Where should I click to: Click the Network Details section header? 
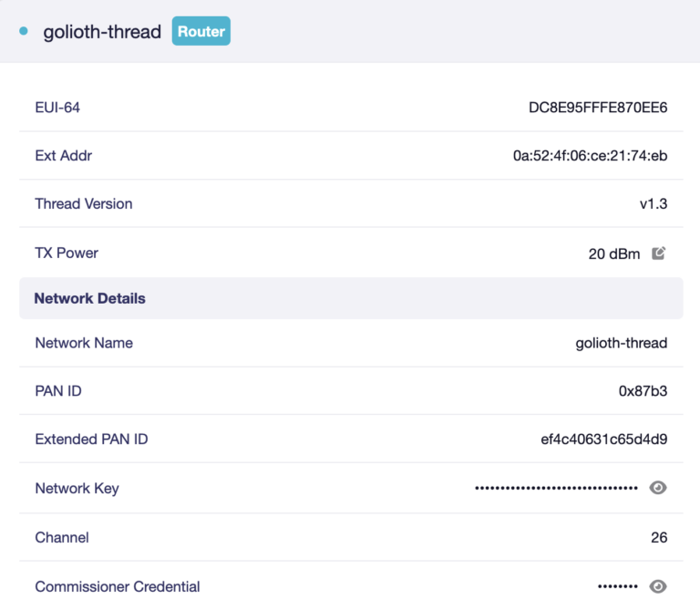(x=351, y=298)
